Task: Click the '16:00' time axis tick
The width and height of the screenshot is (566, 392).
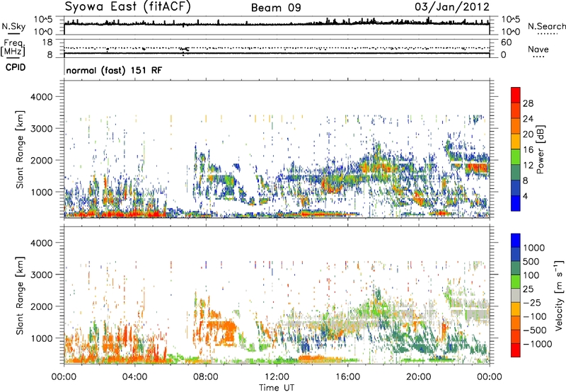Action: [x=347, y=377]
